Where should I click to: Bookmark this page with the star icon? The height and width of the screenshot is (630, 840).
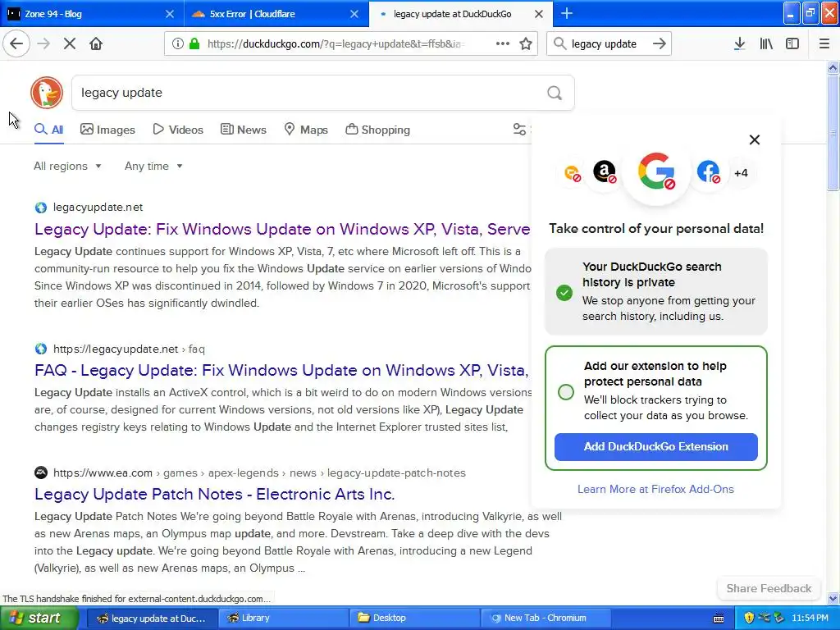pyautogui.click(x=526, y=44)
